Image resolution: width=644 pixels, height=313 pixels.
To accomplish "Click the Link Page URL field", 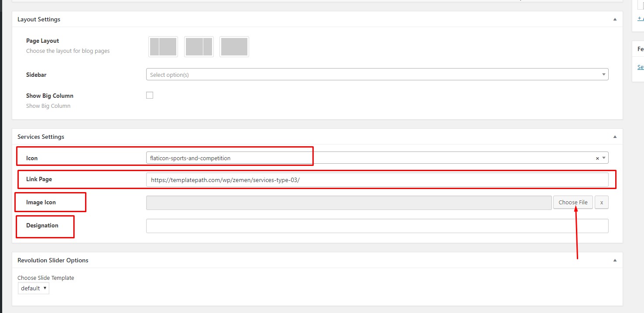I will (x=377, y=180).
